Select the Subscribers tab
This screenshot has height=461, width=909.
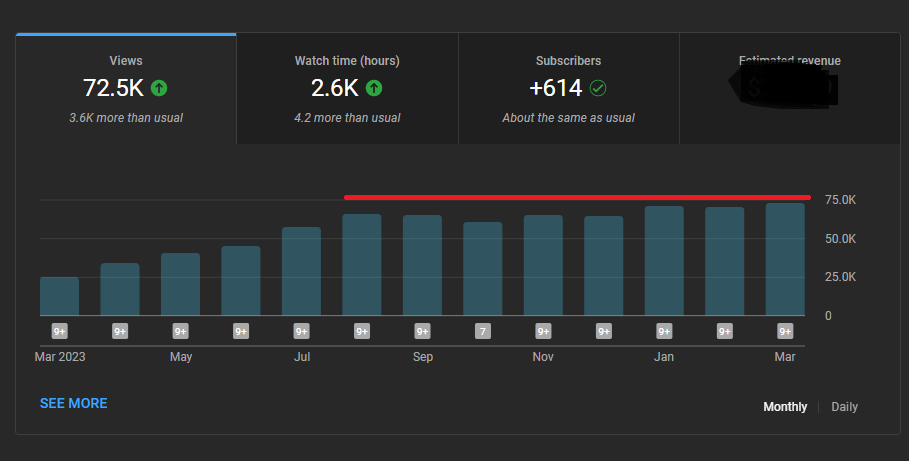coord(568,89)
